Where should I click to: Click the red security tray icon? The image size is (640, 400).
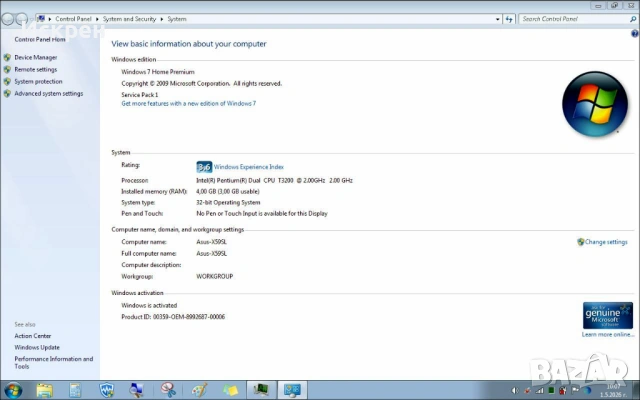(x=563, y=391)
